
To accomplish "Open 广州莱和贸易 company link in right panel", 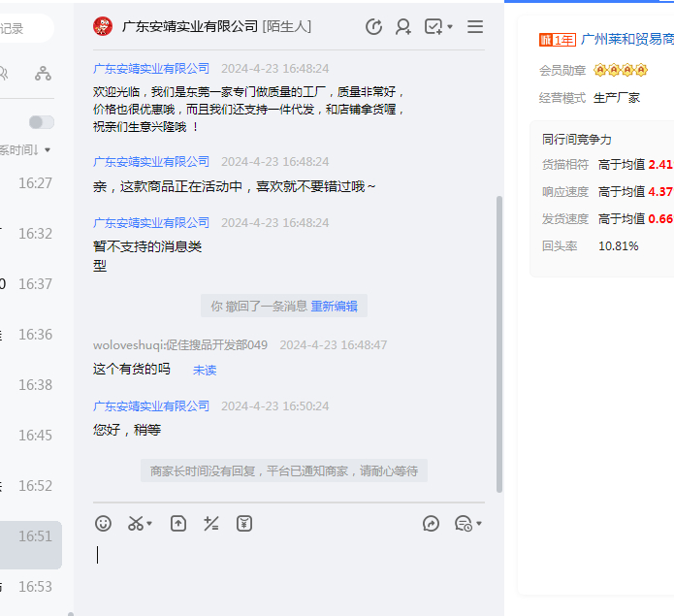I will [x=627, y=39].
